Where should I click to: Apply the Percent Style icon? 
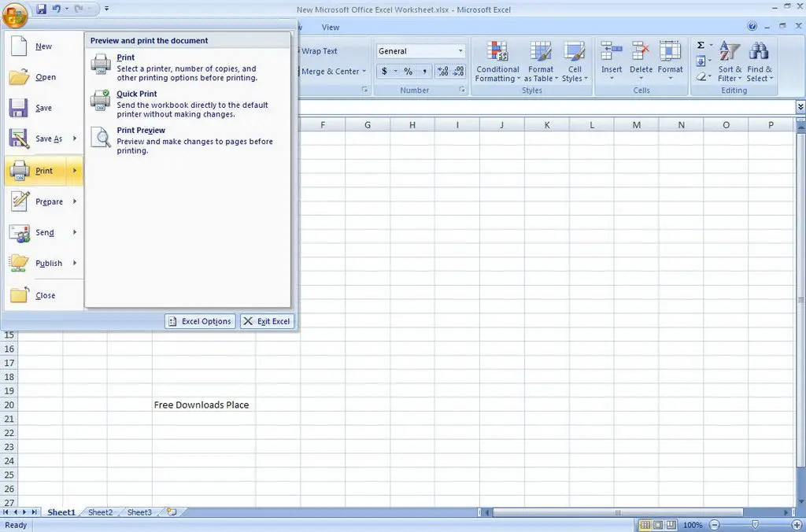[407, 71]
